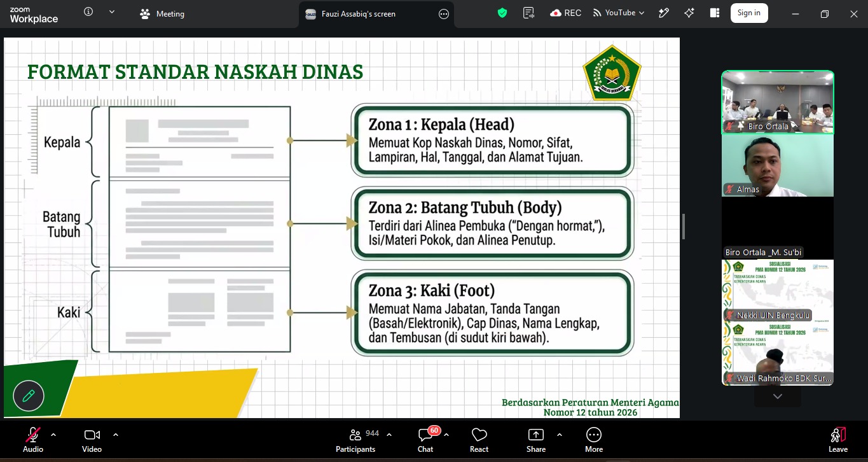Click the Kementerian Agama emblem on slide
Screen dimensions: 868x462
click(x=612, y=72)
